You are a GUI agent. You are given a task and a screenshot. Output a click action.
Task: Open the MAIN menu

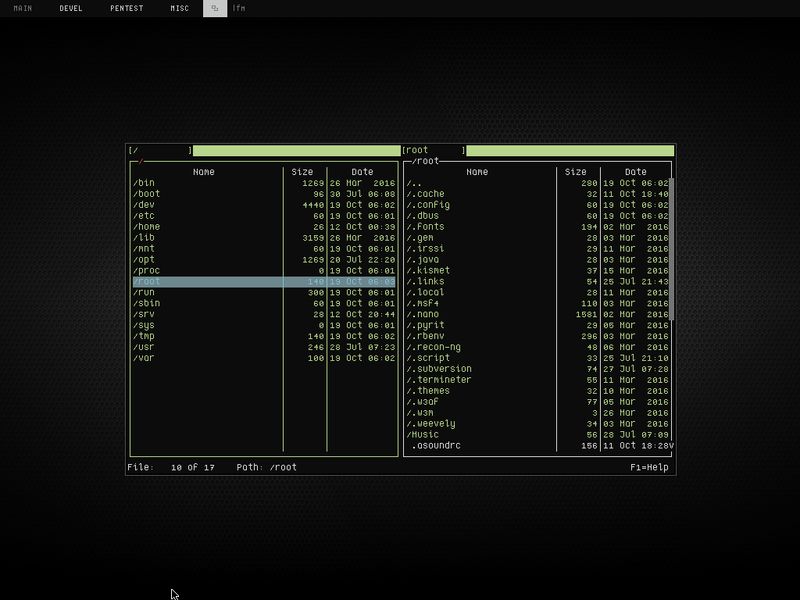[x=23, y=10]
